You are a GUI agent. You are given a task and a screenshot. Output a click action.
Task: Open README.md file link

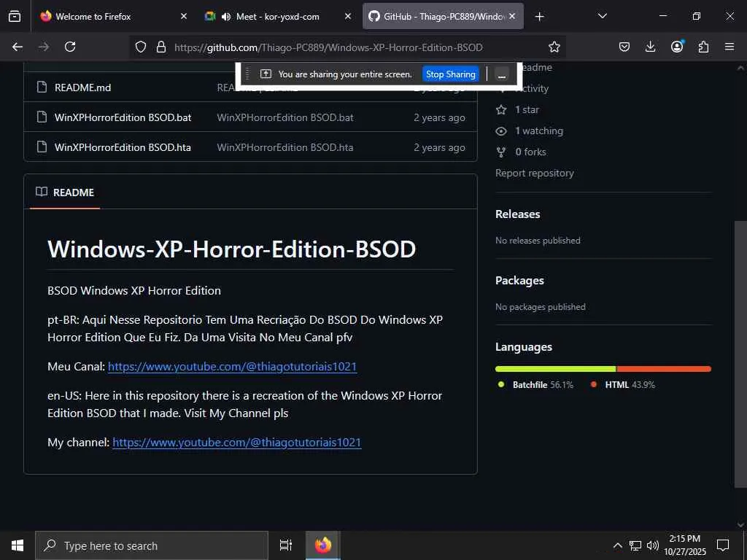[83, 87]
